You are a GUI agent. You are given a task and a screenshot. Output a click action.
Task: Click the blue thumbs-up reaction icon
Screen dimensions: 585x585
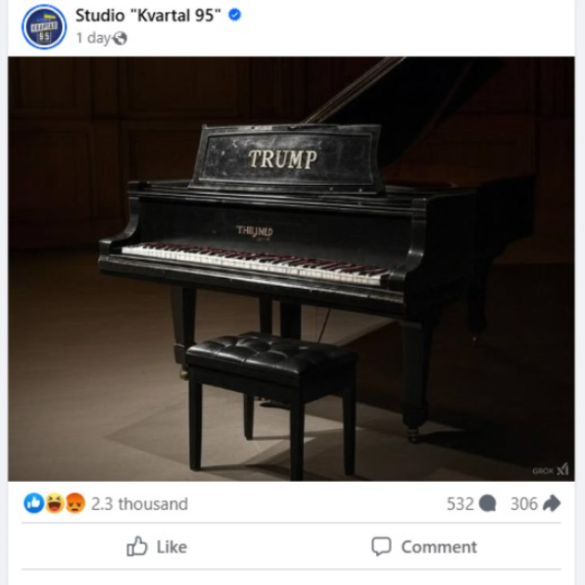coord(34,503)
